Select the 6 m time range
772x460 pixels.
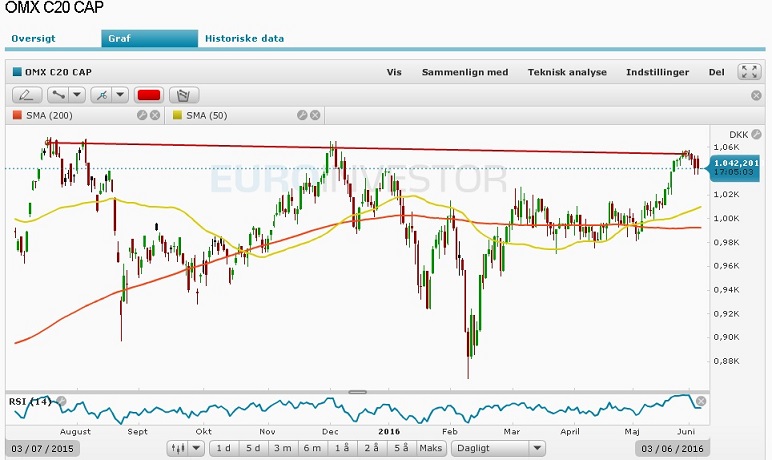[312, 448]
